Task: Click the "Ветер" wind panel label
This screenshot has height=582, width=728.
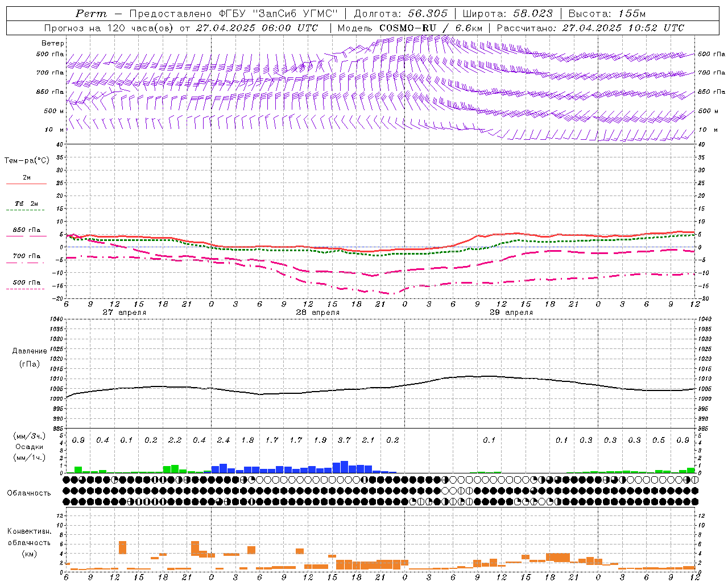Action: [x=53, y=43]
